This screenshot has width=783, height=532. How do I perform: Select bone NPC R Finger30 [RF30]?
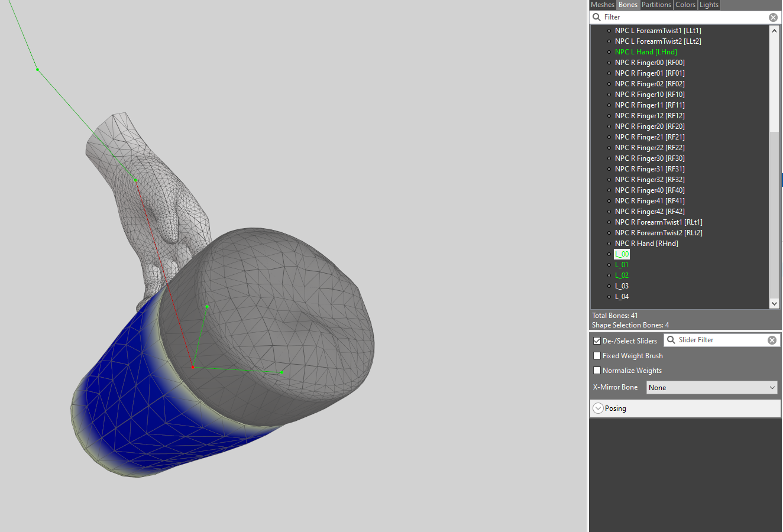point(650,158)
